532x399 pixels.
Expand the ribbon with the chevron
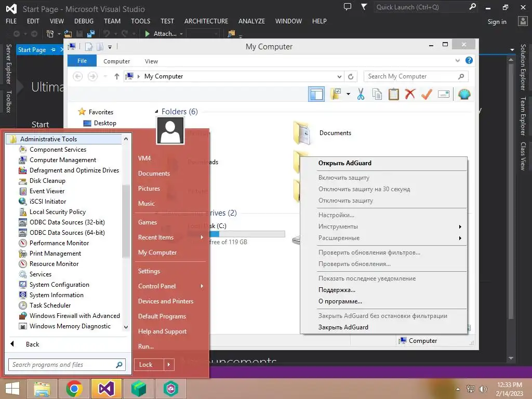tap(457, 61)
